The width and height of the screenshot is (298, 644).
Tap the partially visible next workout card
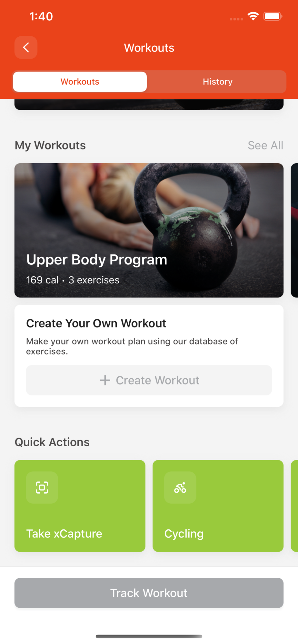pyautogui.click(x=294, y=230)
